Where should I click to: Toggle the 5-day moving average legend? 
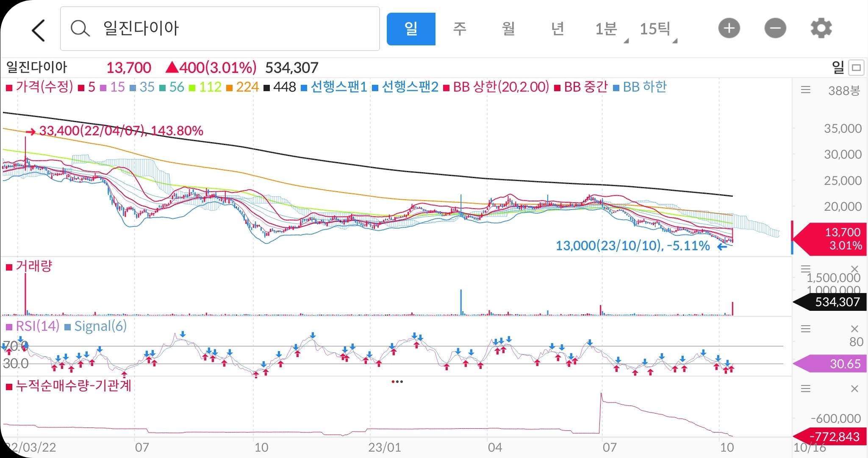click(x=87, y=87)
